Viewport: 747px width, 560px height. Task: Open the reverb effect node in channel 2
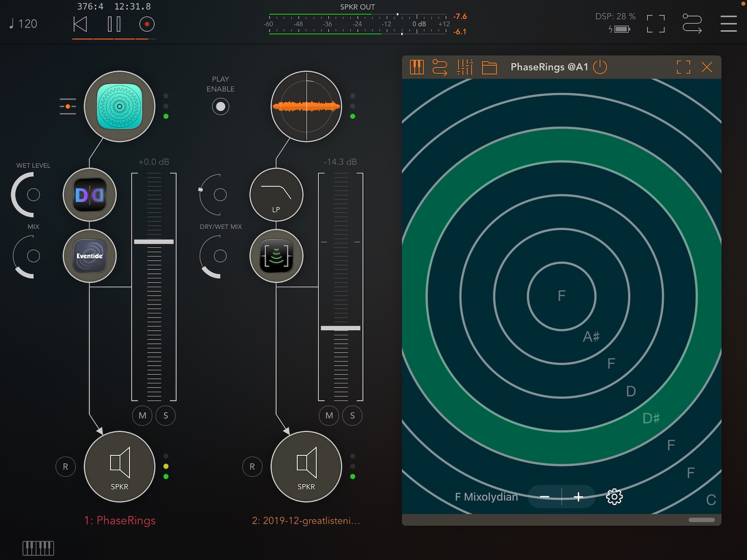tap(276, 256)
